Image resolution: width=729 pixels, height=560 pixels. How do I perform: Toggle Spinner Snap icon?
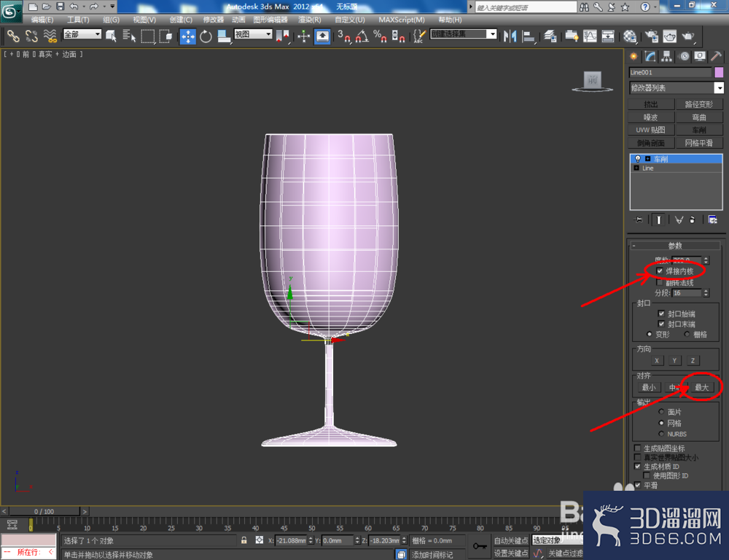pos(398,36)
